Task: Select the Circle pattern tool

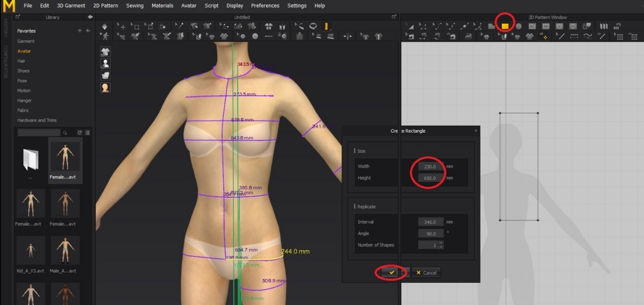Action: (519, 26)
